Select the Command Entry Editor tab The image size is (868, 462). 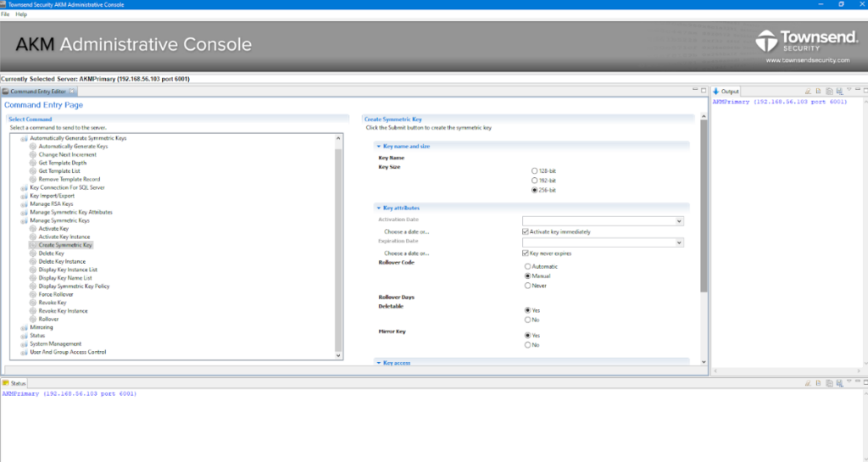(38, 92)
